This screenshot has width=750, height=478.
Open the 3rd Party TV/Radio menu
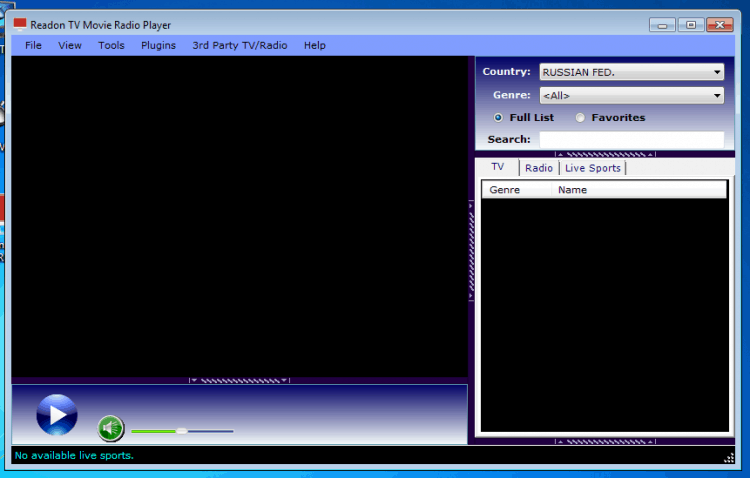tap(240, 45)
